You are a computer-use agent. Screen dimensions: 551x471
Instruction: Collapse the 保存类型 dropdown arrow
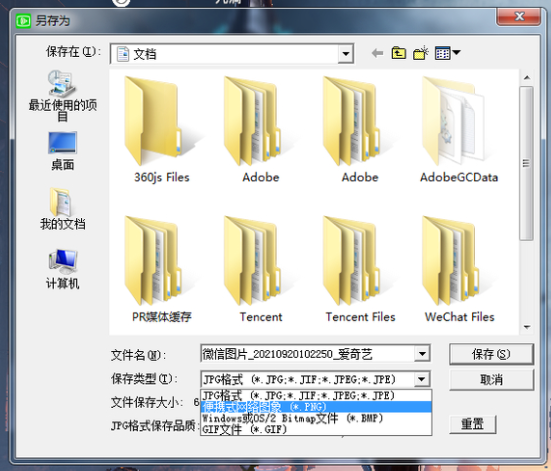coord(422,379)
